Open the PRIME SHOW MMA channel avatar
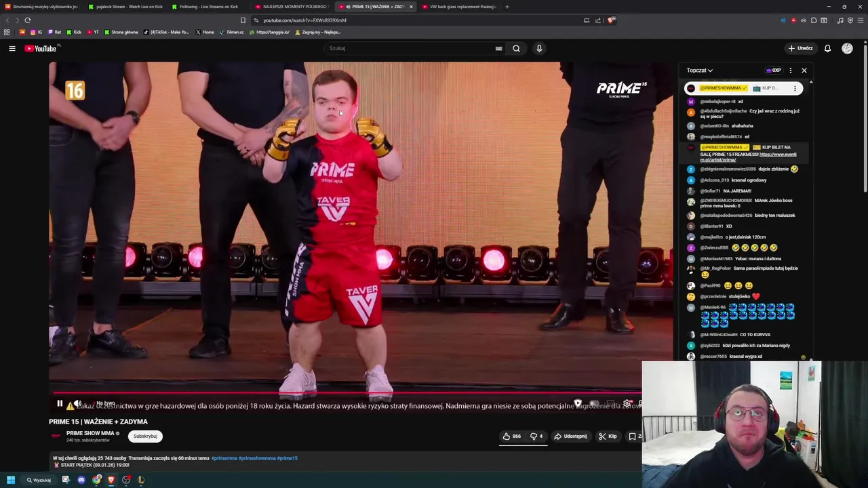This screenshot has height=488, width=868. point(56,436)
